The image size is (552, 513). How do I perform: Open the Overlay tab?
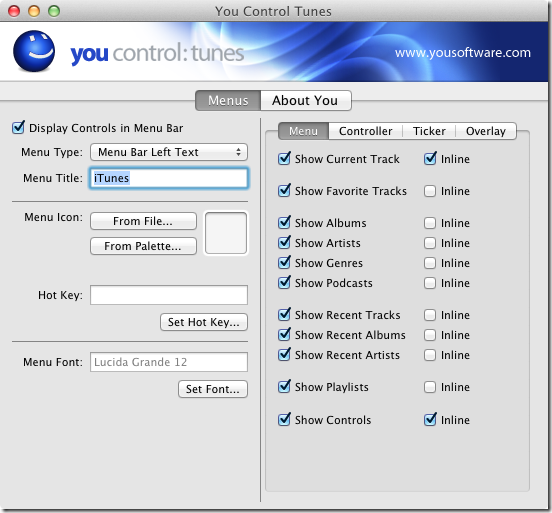[486, 131]
